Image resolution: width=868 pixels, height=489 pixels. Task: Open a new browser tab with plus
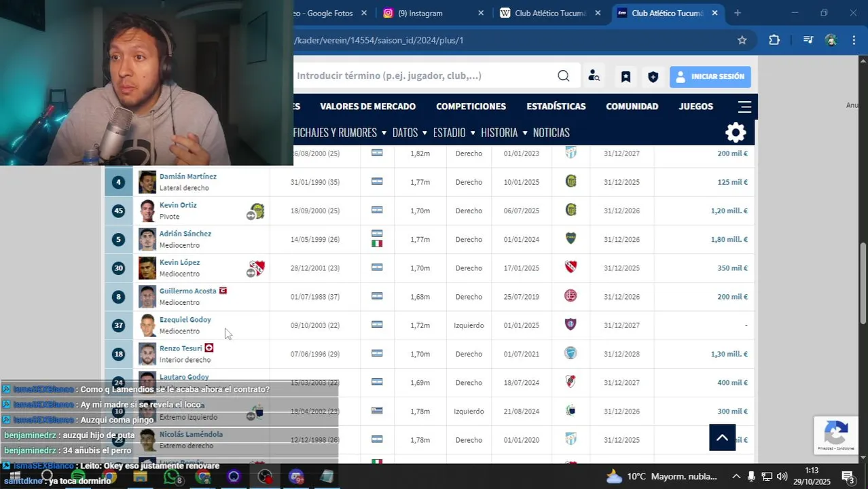tap(738, 13)
